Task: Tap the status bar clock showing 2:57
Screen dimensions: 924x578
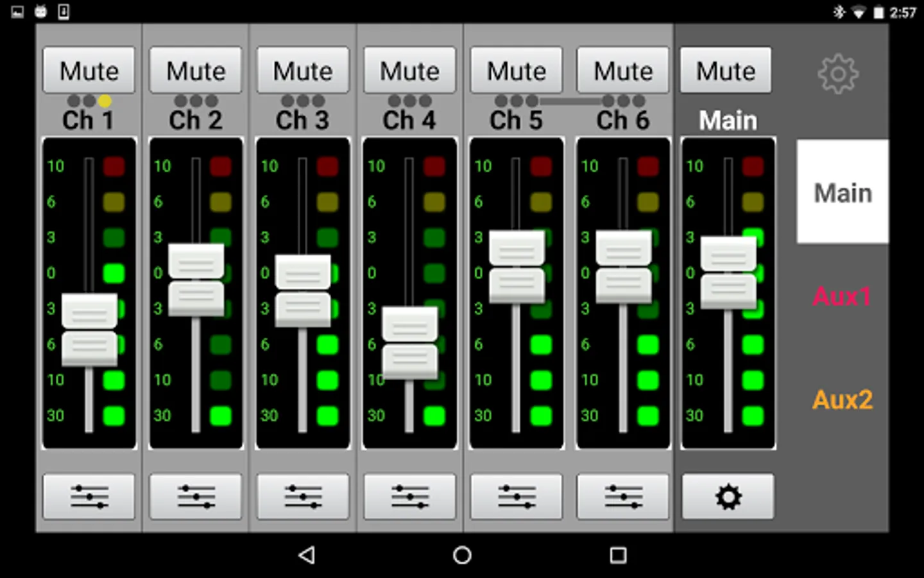Action: pyautogui.click(x=902, y=12)
